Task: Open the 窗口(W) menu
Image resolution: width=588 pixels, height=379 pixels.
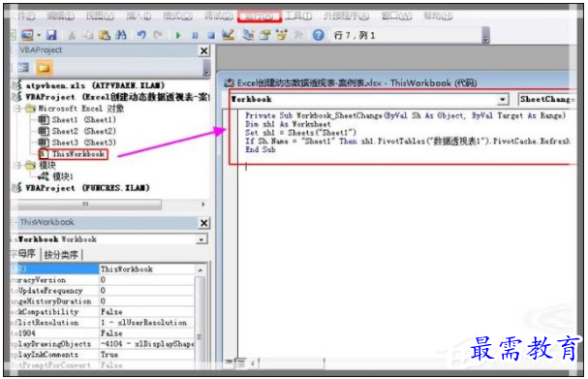Action: 397,16
